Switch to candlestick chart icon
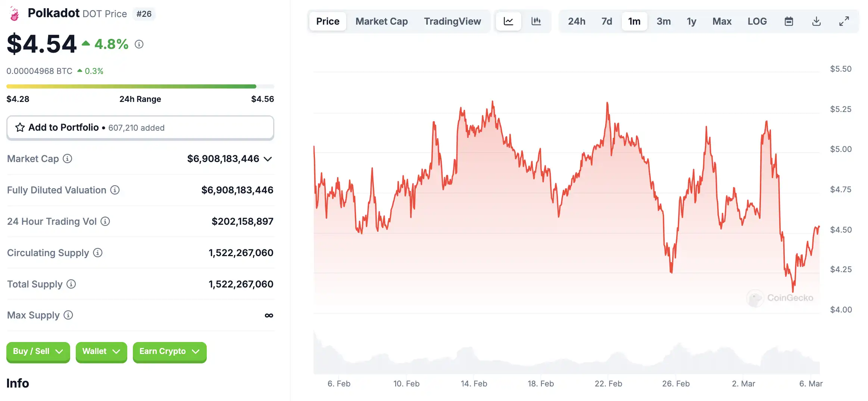Viewport: 868px width, 401px height. (536, 21)
